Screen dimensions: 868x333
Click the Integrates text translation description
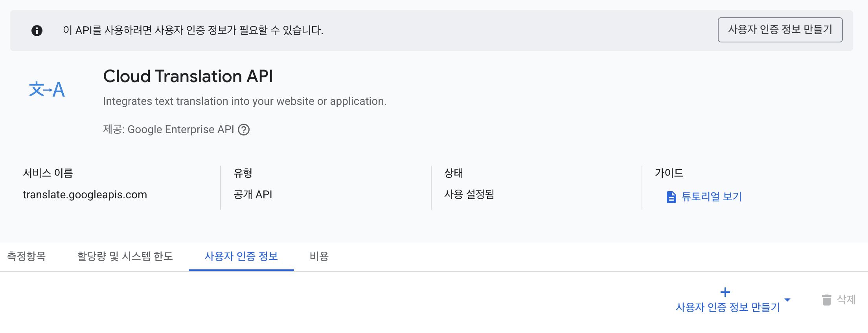[245, 101]
